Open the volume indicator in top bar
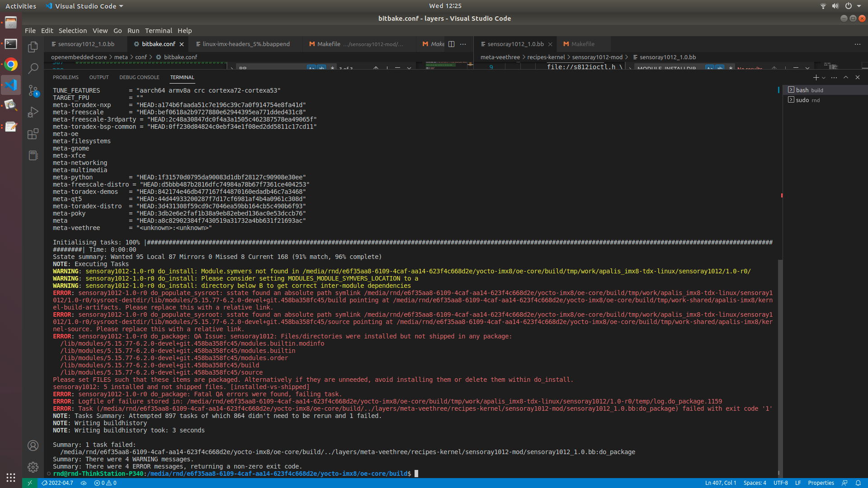Image resolution: width=868 pixels, height=488 pixels. pyautogui.click(x=835, y=6)
